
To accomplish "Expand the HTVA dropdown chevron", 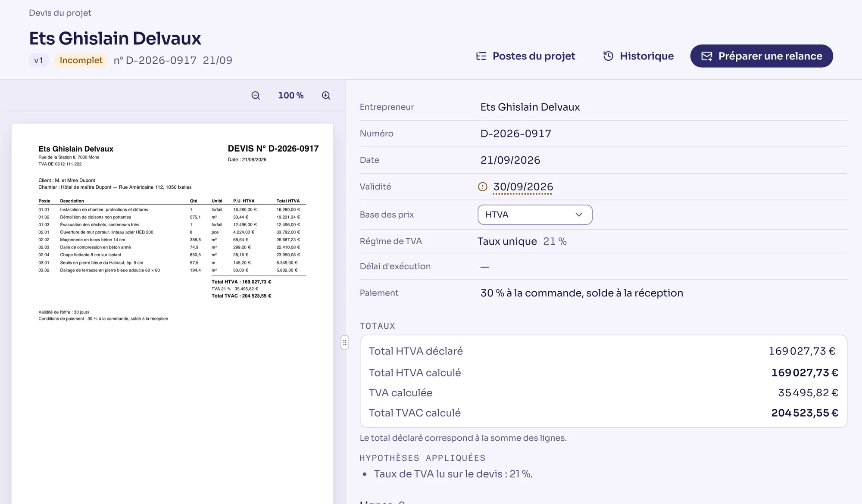I will [x=579, y=215].
